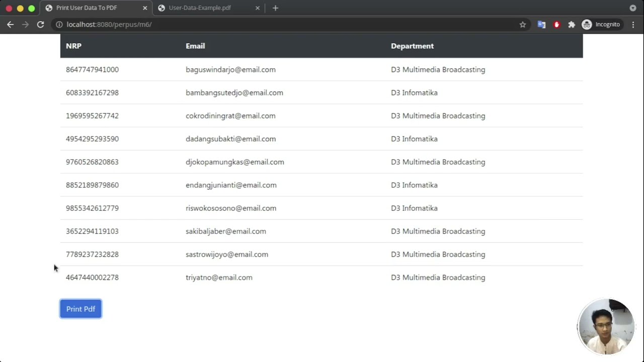Open the Extensions puzzle-piece menu
Image resolution: width=644 pixels, height=362 pixels.
click(572, 24)
